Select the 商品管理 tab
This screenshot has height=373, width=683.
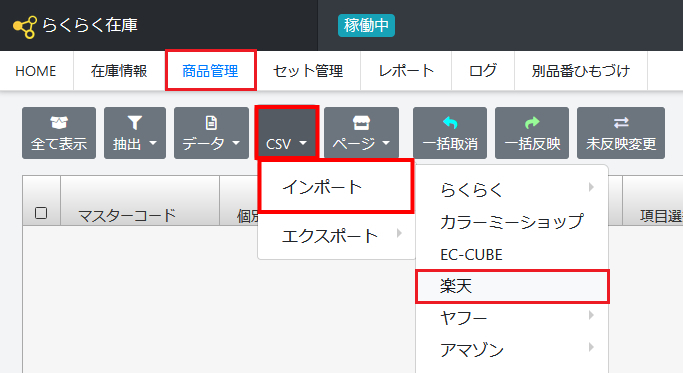(210, 71)
